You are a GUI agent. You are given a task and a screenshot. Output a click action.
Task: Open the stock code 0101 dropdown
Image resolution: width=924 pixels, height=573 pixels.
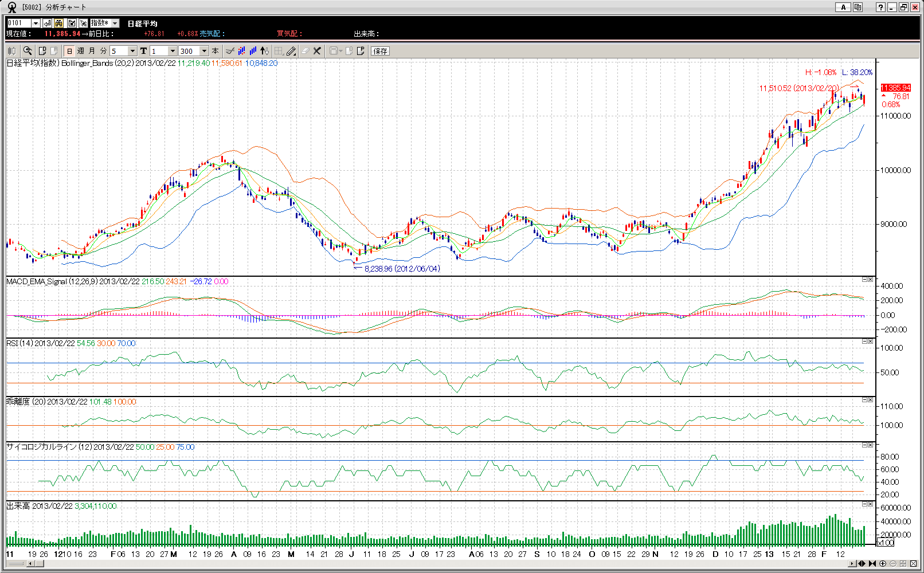coord(36,23)
